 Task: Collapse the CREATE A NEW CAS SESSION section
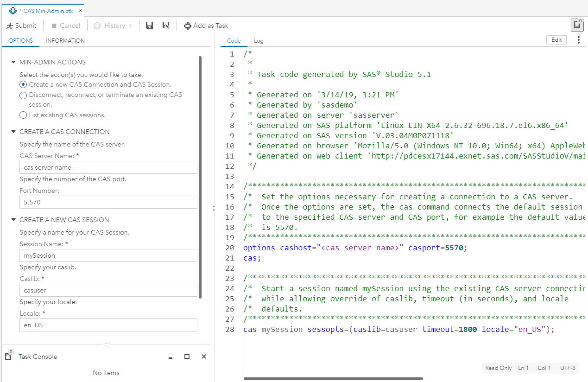point(13,220)
